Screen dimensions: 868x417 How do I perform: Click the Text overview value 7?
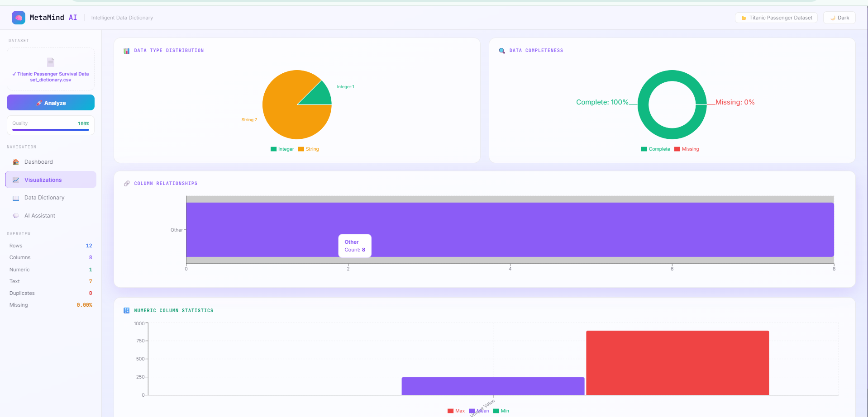[91, 282]
